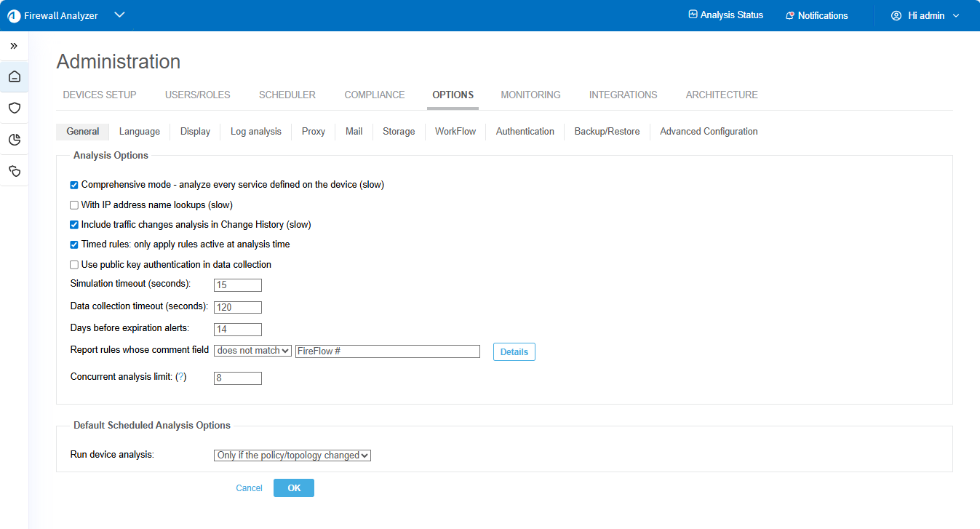Open Notifications bell in header
This screenshot has width=980, height=529.
point(816,15)
